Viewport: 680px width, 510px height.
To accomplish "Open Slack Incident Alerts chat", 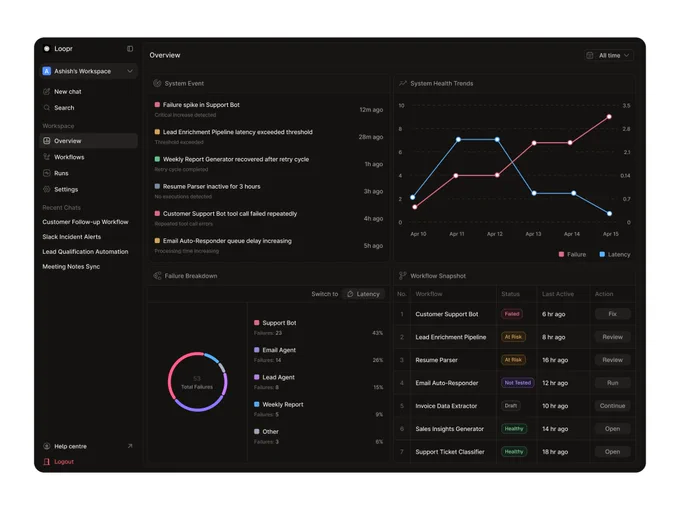I will coord(72,237).
